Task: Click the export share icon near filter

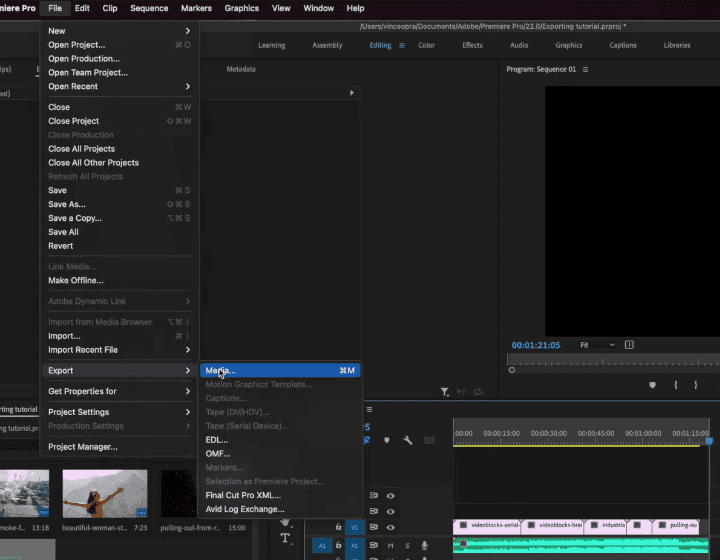Action: [478, 392]
